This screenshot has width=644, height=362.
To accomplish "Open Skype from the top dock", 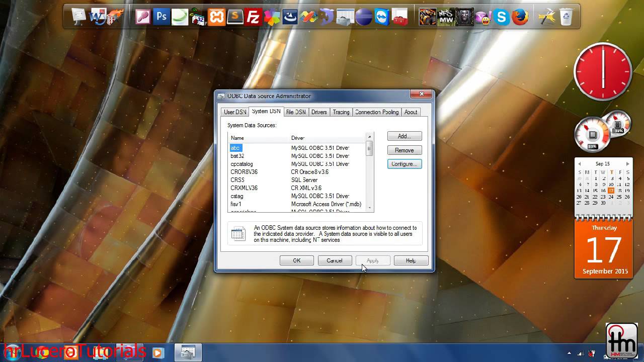I will pyautogui.click(x=502, y=17).
